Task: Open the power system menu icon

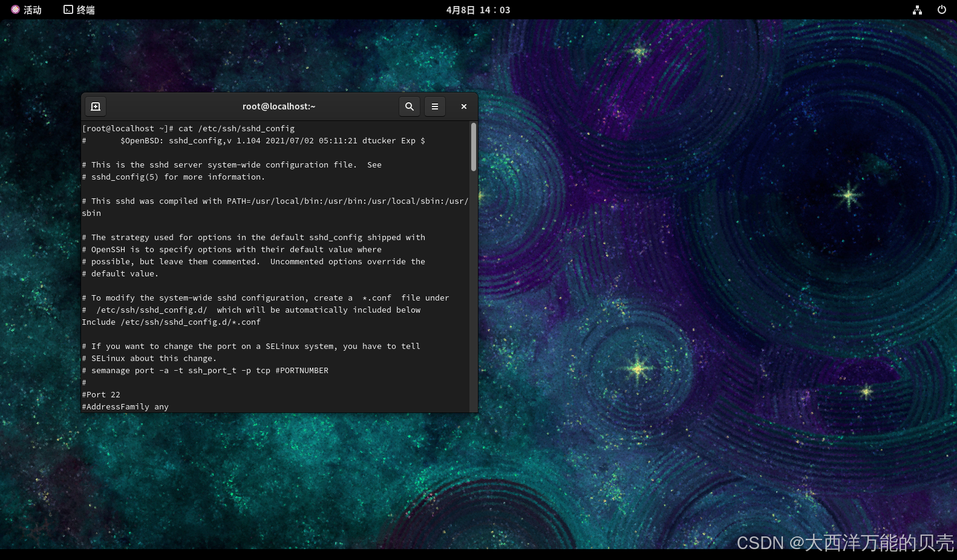Action: [x=942, y=10]
